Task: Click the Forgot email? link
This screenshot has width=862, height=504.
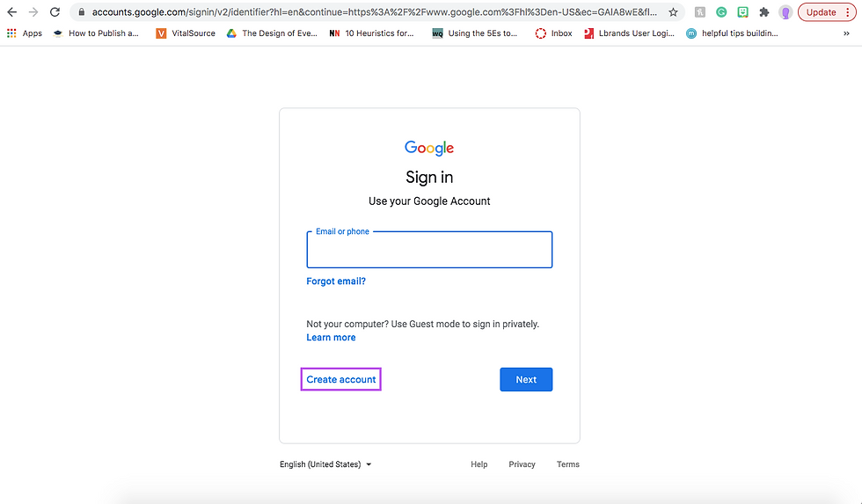Action: coord(336,281)
